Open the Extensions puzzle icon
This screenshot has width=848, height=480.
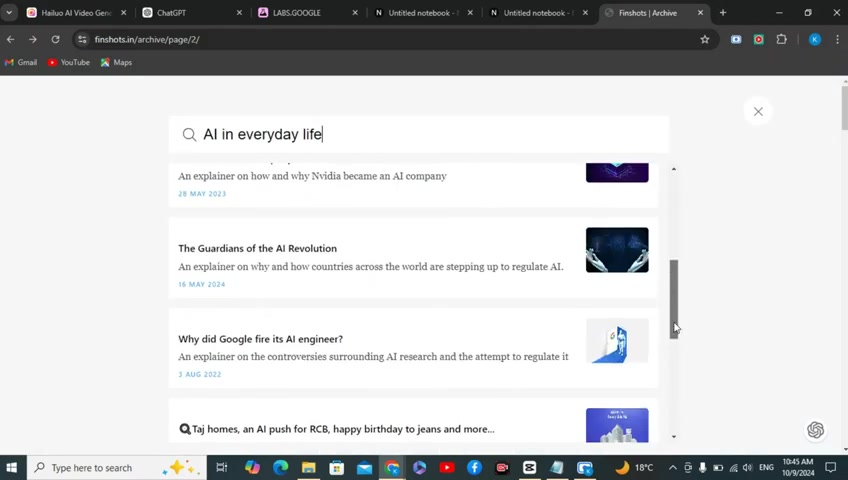point(781,39)
